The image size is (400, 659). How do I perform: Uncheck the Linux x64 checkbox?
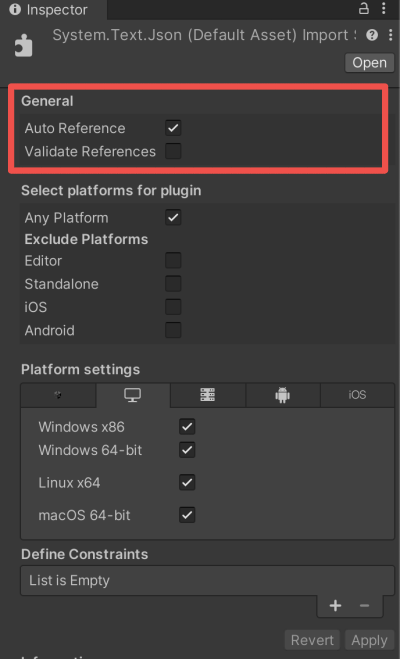[x=187, y=482]
